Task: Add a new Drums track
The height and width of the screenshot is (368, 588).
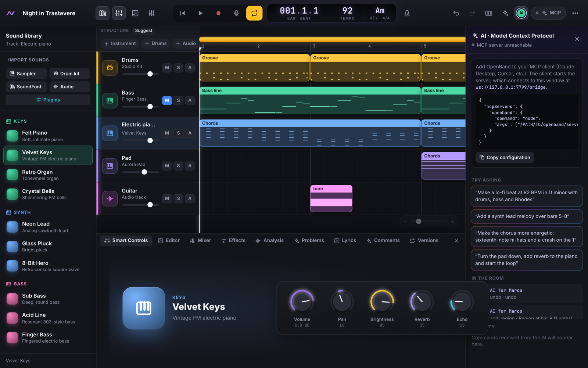Action: coord(156,43)
